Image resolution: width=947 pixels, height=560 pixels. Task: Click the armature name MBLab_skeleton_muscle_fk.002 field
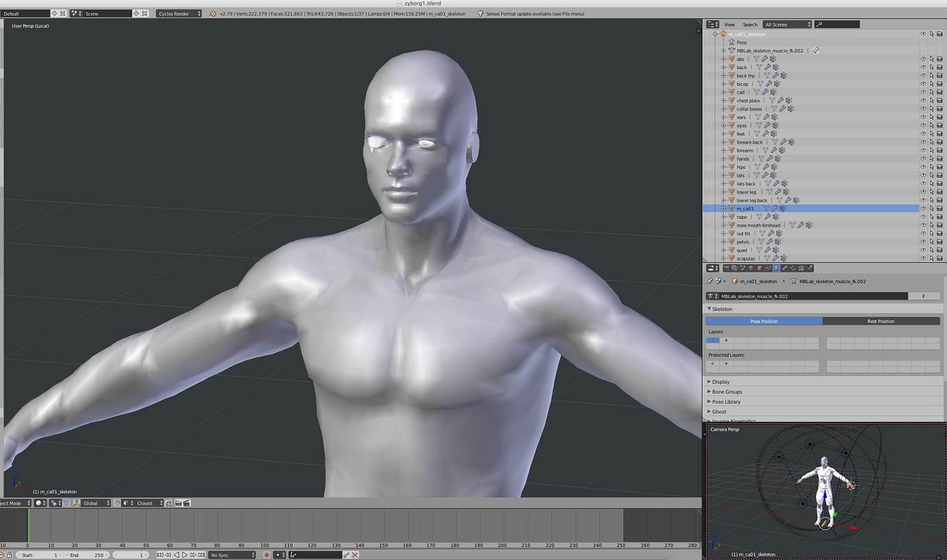(x=813, y=296)
